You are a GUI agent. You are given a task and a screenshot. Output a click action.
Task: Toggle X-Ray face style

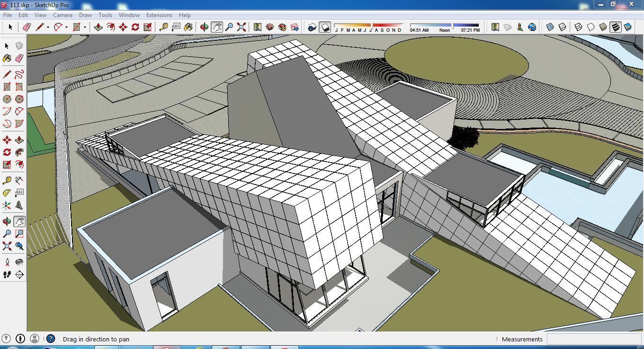click(x=550, y=27)
